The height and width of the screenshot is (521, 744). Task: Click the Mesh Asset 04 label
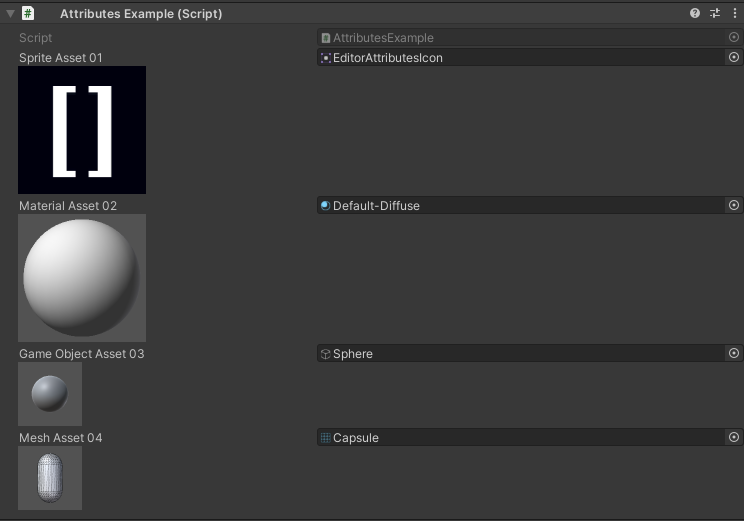click(61, 438)
